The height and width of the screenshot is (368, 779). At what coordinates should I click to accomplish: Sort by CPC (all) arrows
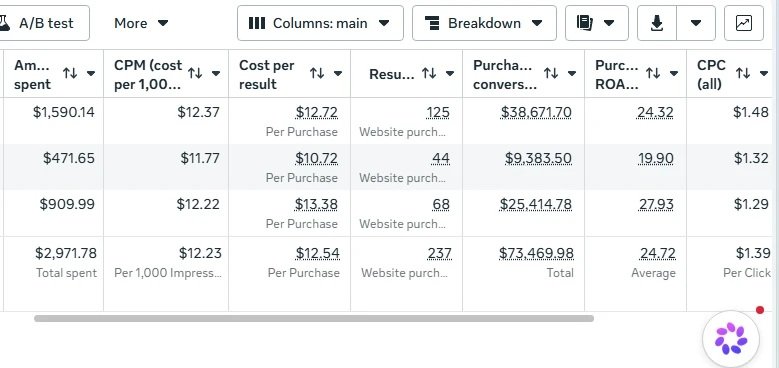click(743, 74)
